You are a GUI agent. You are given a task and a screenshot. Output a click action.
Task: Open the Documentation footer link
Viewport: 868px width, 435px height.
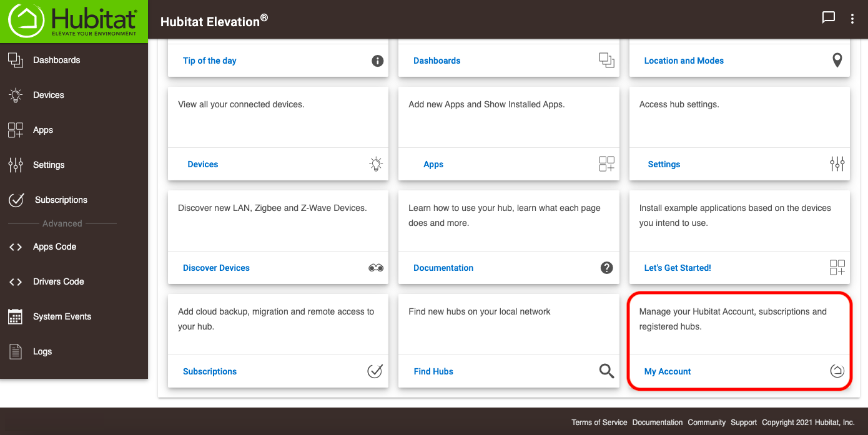[x=658, y=423]
